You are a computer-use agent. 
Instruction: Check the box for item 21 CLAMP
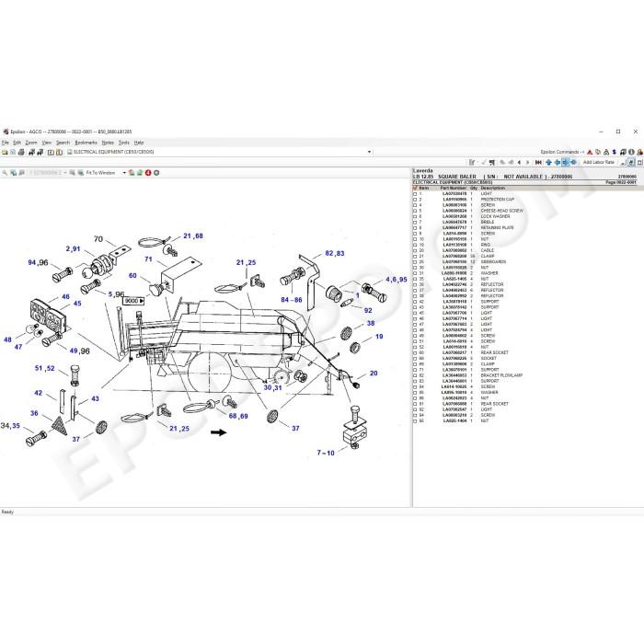point(415,257)
